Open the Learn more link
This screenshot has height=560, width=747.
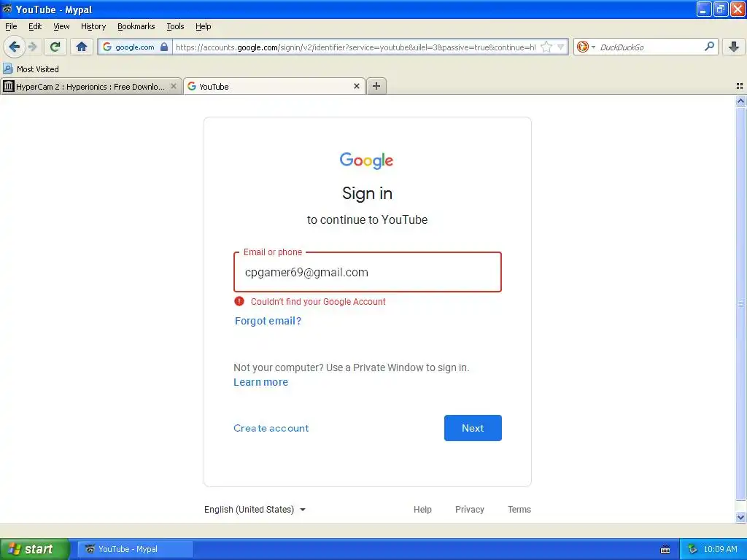[x=260, y=382]
